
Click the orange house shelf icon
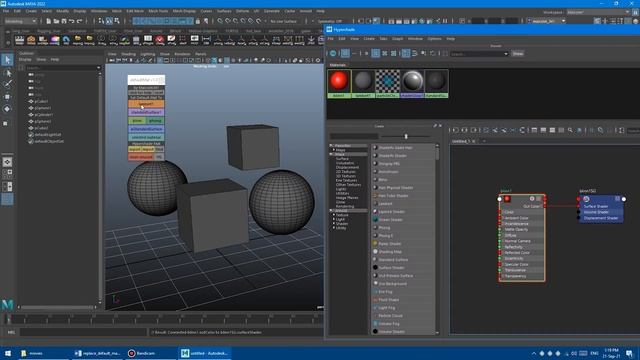coord(31,40)
